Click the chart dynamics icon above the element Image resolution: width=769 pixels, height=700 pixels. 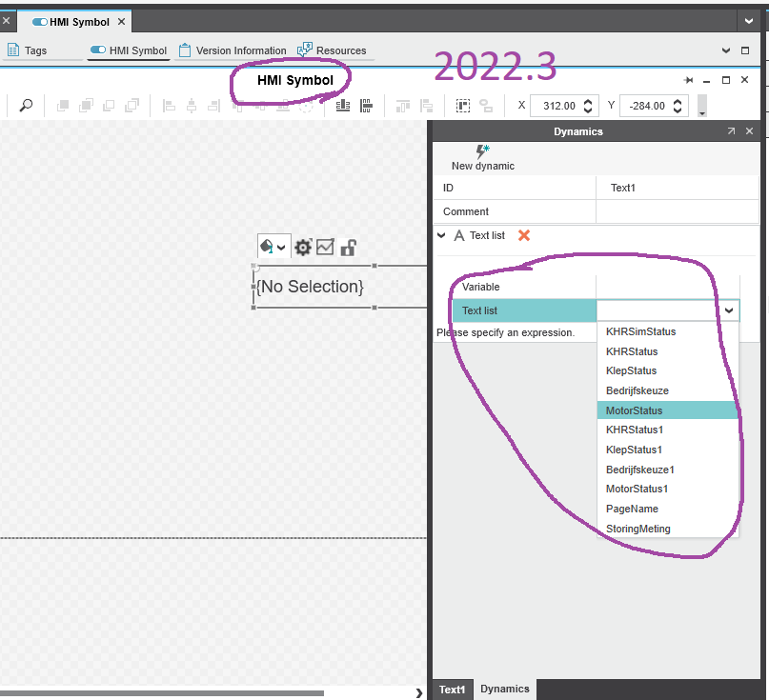tap(326, 248)
